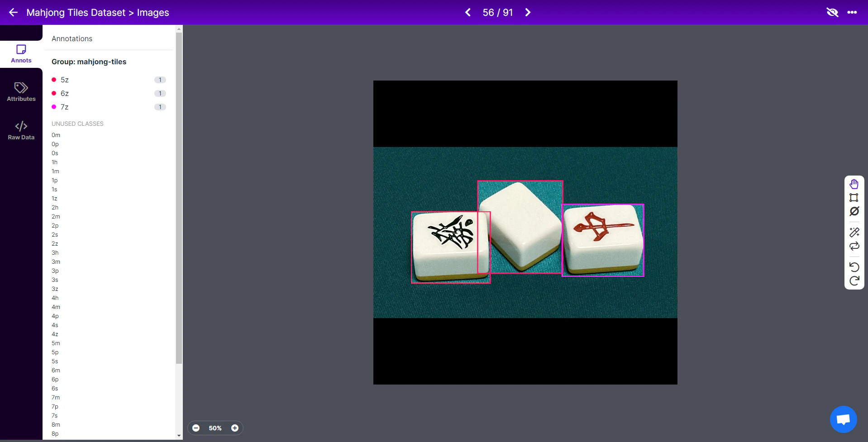This screenshot has width=868, height=442.
Task: Click the Mahjong Tiles Dataset breadcrumb
Action: pos(76,12)
